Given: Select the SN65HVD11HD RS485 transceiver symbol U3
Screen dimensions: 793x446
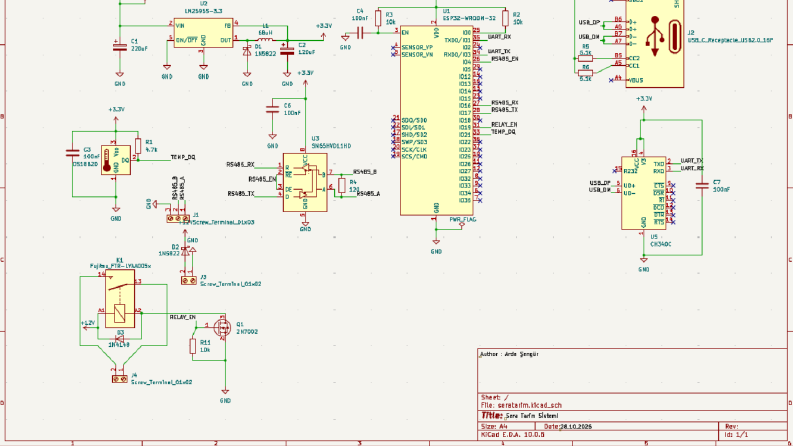Looking at the screenshot, I should [x=305, y=182].
